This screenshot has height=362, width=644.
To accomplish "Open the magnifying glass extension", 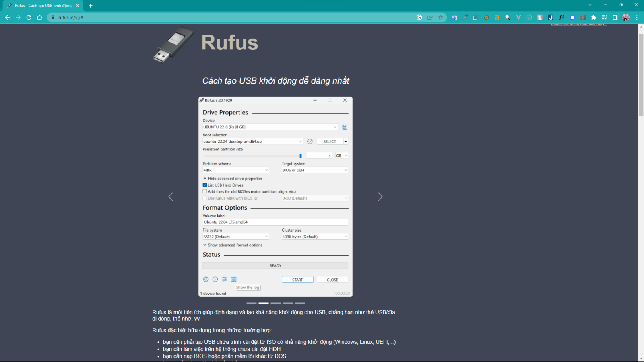I will (508, 17).
